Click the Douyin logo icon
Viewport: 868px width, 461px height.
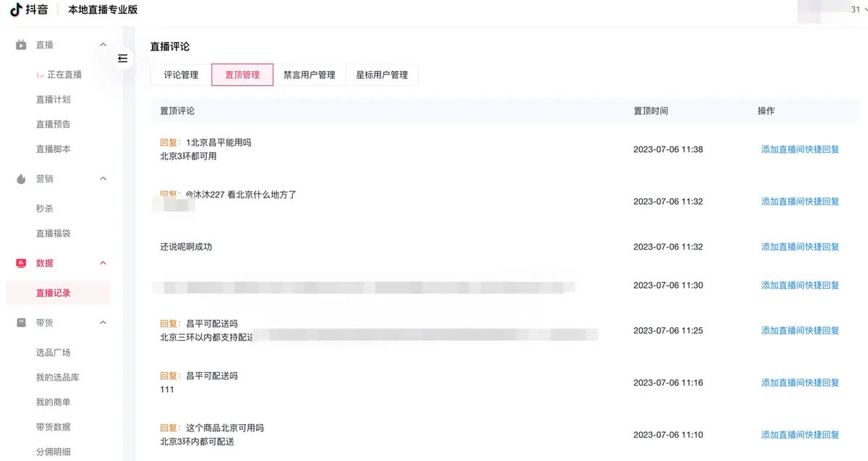pos(16,10)
